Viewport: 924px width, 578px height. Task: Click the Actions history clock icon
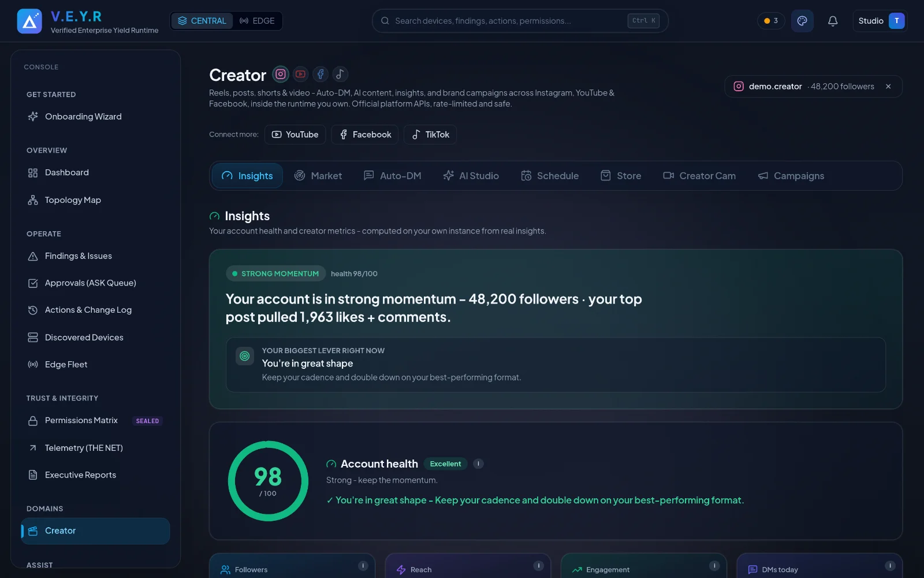(x=33, y=310)
